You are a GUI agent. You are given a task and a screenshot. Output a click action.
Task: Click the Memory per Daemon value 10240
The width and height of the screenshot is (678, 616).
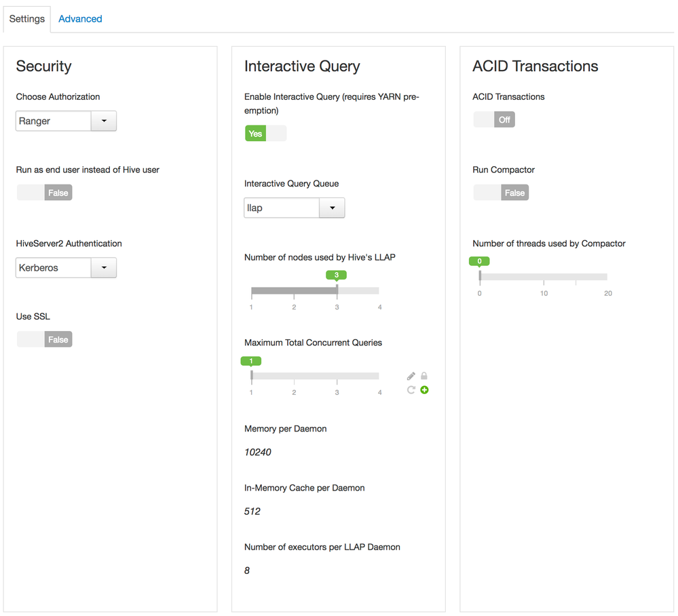[258, 452]
